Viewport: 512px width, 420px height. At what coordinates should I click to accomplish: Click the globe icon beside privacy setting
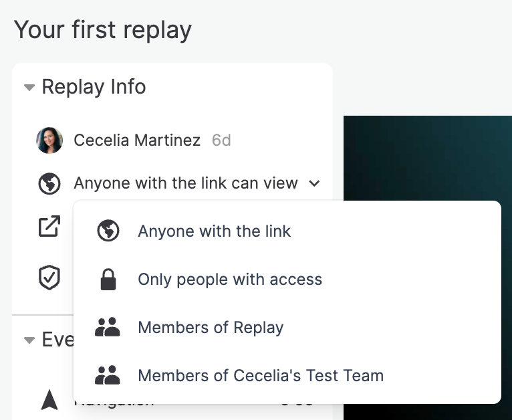coord(49,183)
